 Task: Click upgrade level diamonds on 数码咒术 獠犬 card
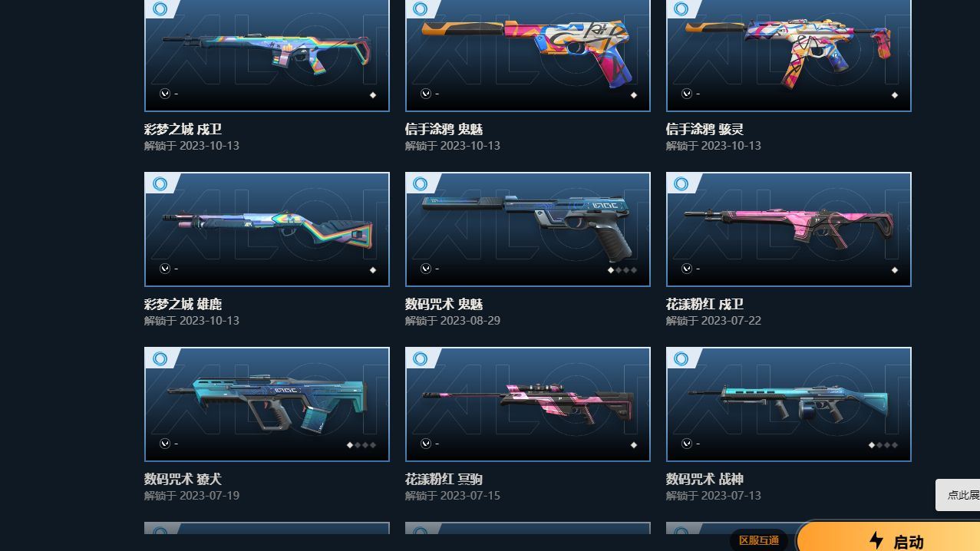[361, 445]
